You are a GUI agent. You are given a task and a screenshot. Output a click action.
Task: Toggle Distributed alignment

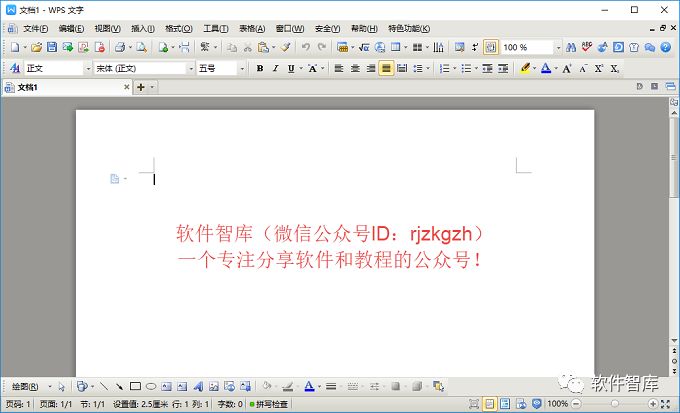point(402,69)
